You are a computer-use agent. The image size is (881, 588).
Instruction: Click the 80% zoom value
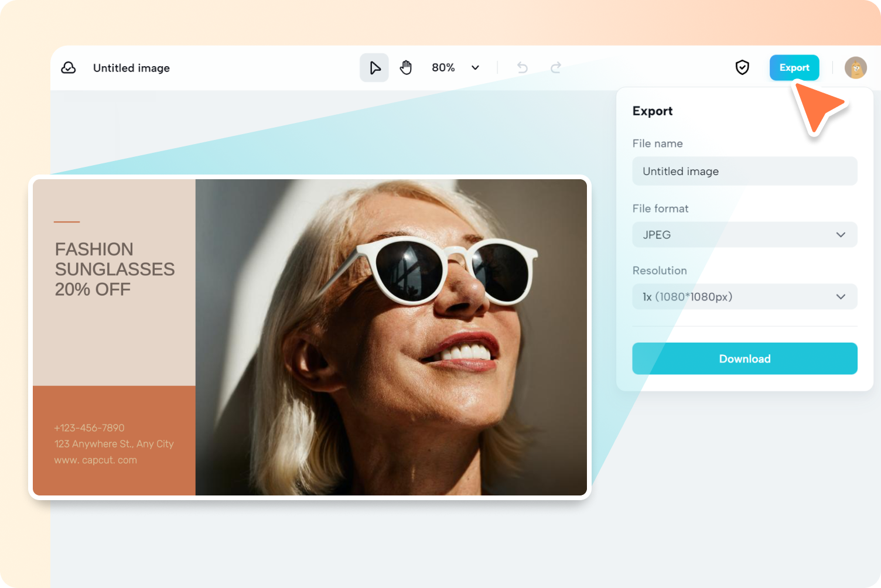[x=443, y=68]
